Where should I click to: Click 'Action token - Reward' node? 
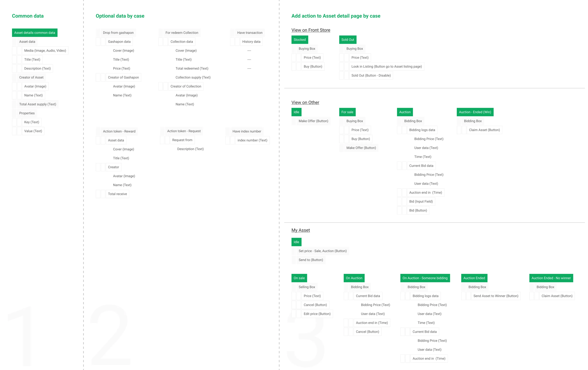coord(119,131)
